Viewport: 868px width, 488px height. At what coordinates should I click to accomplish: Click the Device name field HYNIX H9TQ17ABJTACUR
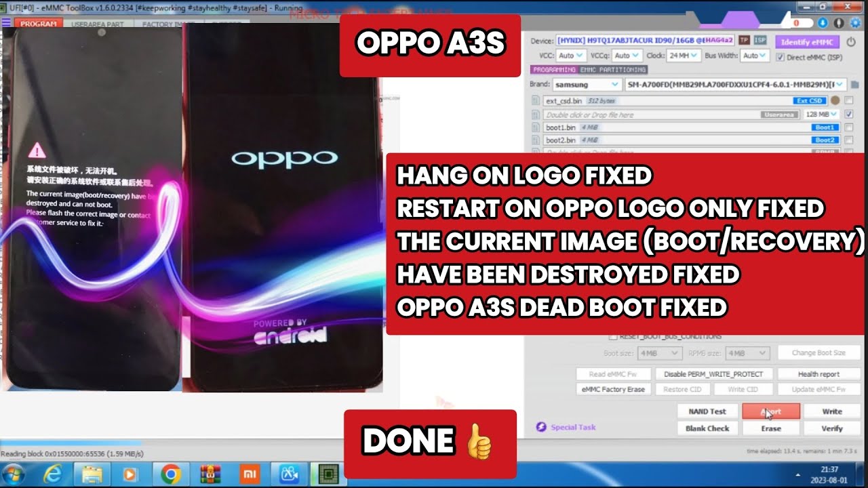[644, 41]
